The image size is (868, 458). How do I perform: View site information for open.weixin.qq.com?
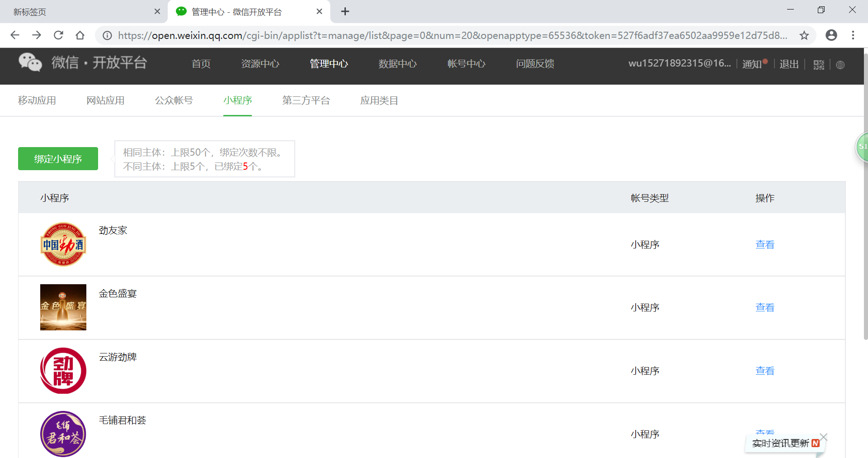107,35
